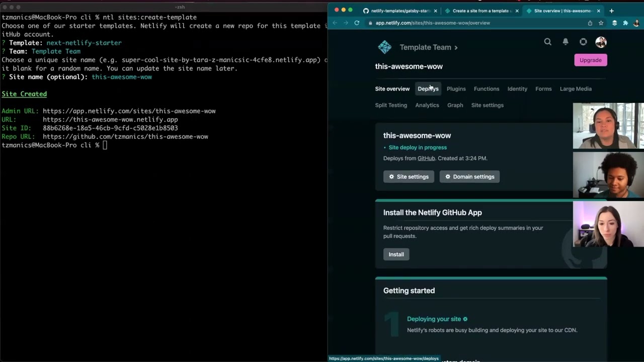Image resolution: width=644 pixels, height=362 pixels.
Task: Close the Site overview tab
Action: [x=599, y=11]
